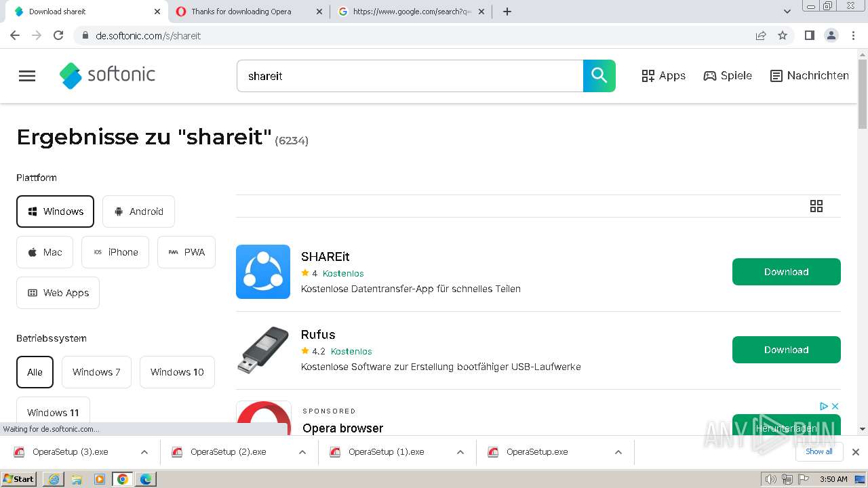Expand OperaSetup.exe download options

point(618,452)
